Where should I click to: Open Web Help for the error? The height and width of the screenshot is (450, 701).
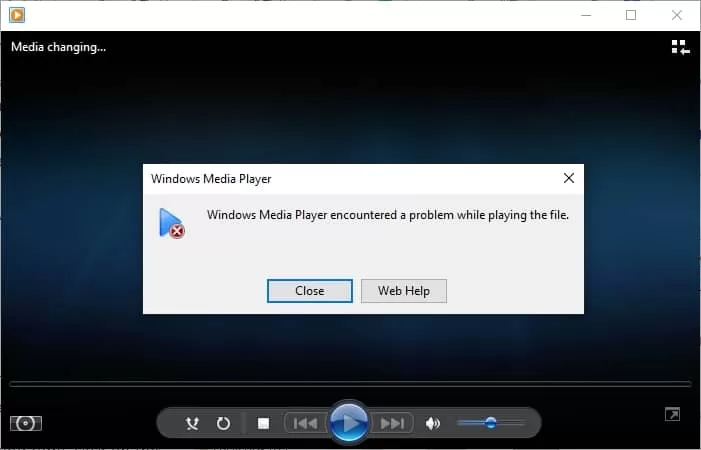pyautogui.click(x=404, y=291)
